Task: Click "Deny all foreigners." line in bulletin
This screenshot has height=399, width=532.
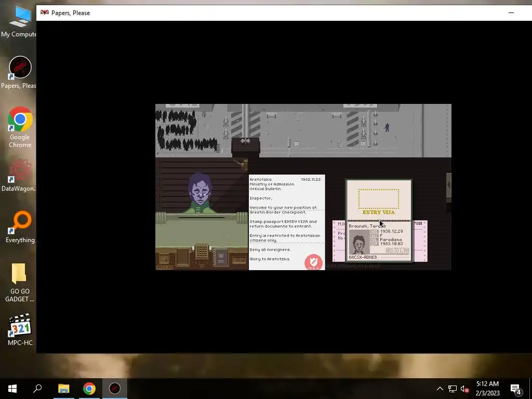Action: coord(270,250)
